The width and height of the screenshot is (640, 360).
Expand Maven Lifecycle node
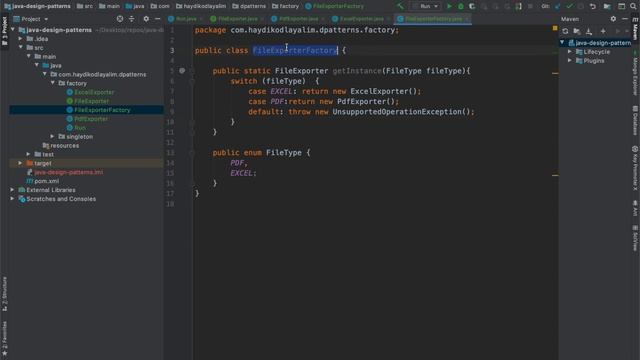click(x=570, y=52)
